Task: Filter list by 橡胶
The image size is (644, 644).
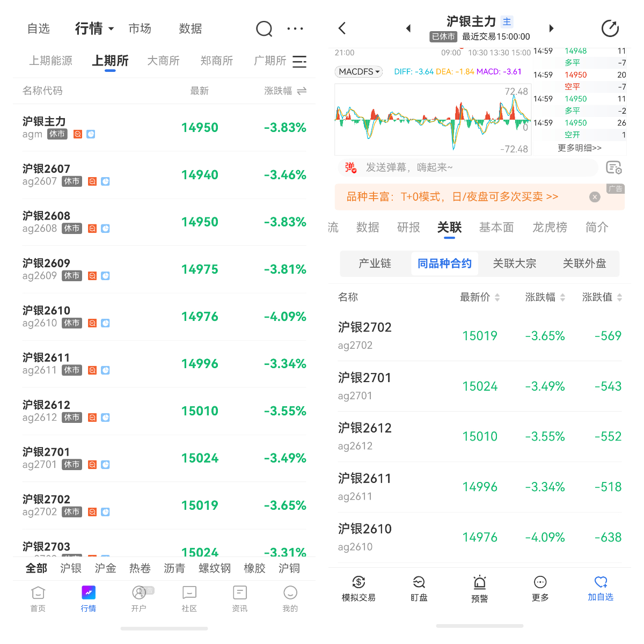Action: pos(254,568)
